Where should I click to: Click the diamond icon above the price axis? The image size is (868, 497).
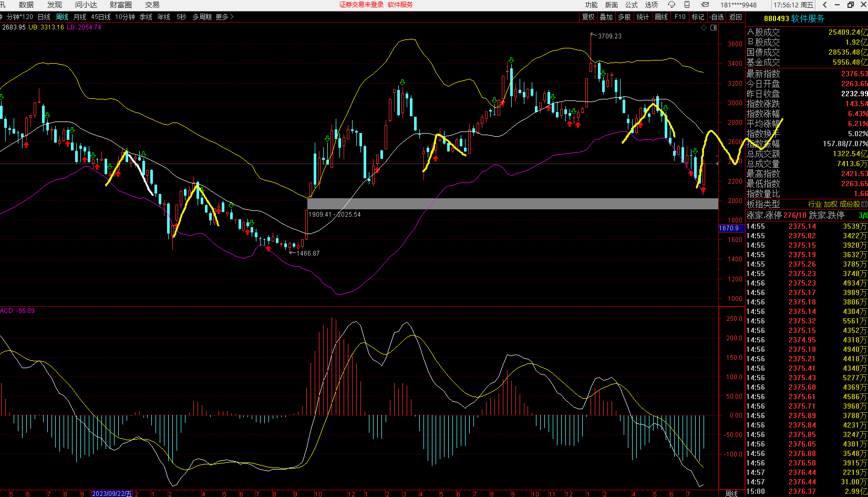pos(704,28)
